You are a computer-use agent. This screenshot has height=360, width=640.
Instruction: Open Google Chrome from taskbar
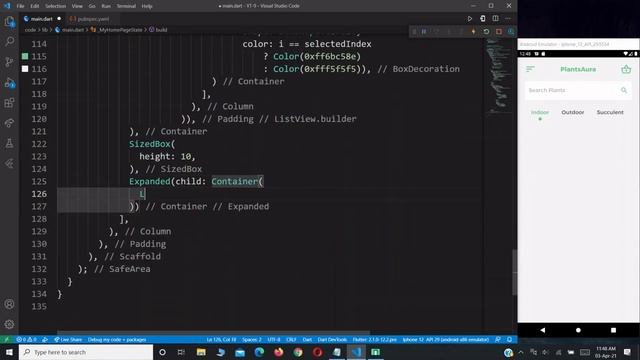(298, 352)
